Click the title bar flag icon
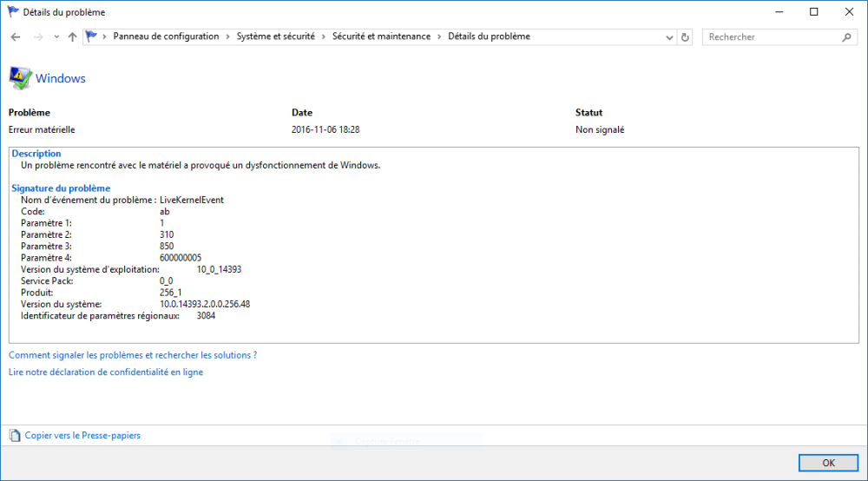This screenshot has height=481, width=868. point(13,11)
